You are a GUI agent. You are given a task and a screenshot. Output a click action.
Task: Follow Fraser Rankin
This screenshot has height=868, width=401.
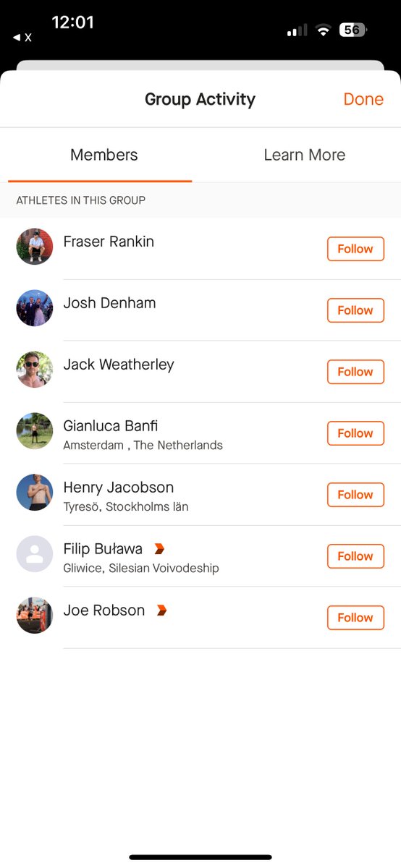(x=355, y=249)
